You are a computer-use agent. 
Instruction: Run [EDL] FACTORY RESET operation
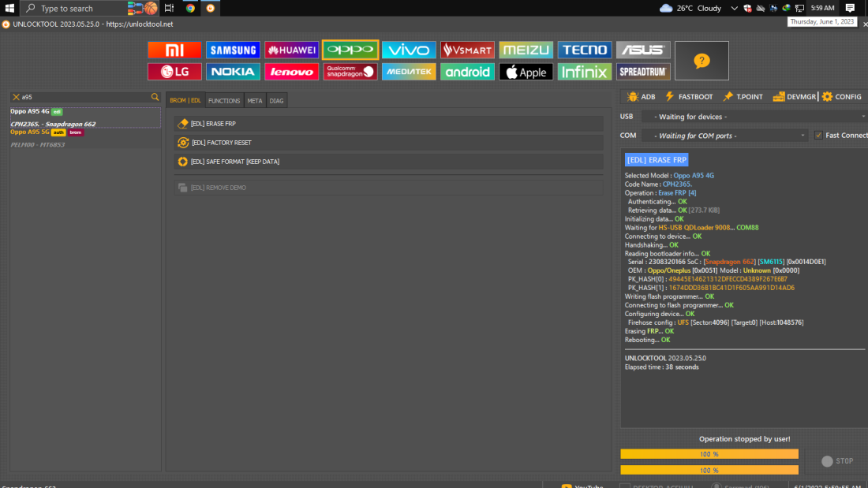[x=388, y=143]
